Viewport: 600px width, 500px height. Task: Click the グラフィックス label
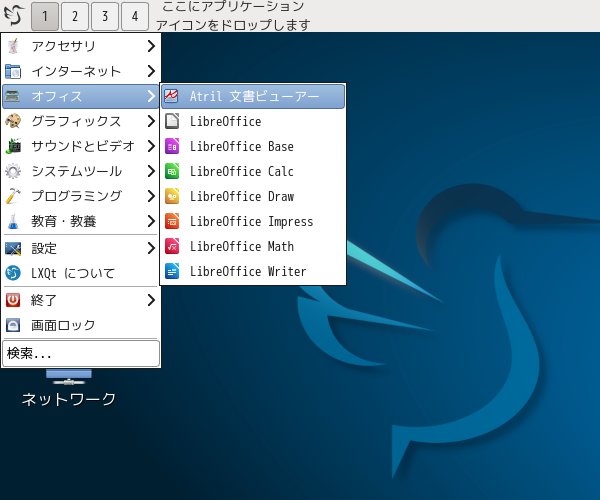pos(76,121)
